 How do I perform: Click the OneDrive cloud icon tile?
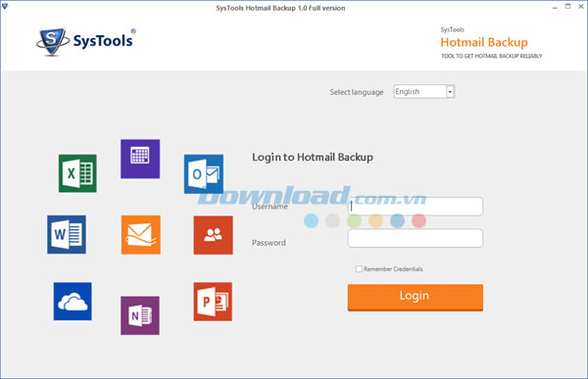point(73,302)
